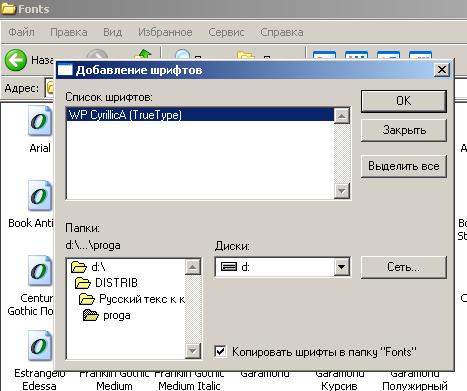Click font list scrollbar down arrow

[341, 191]
